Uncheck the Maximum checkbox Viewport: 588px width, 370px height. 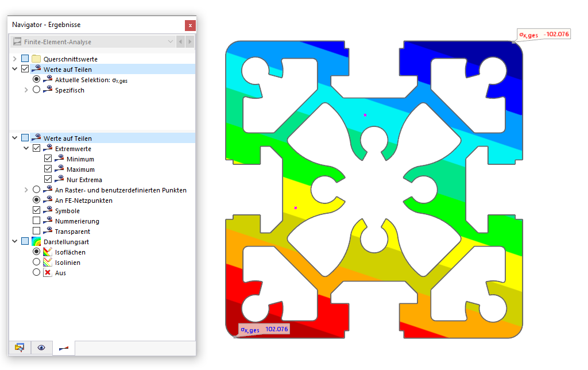pos(48,169)
